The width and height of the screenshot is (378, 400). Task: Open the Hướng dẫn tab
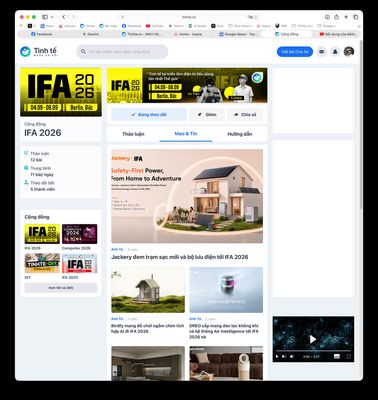click(x=239, y=134)
